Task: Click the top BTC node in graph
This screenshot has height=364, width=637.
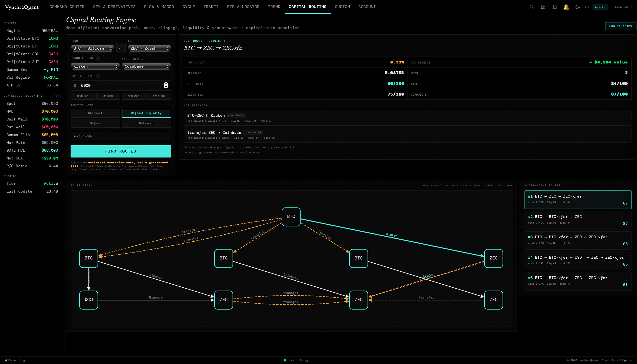Action: coord(291,217)
